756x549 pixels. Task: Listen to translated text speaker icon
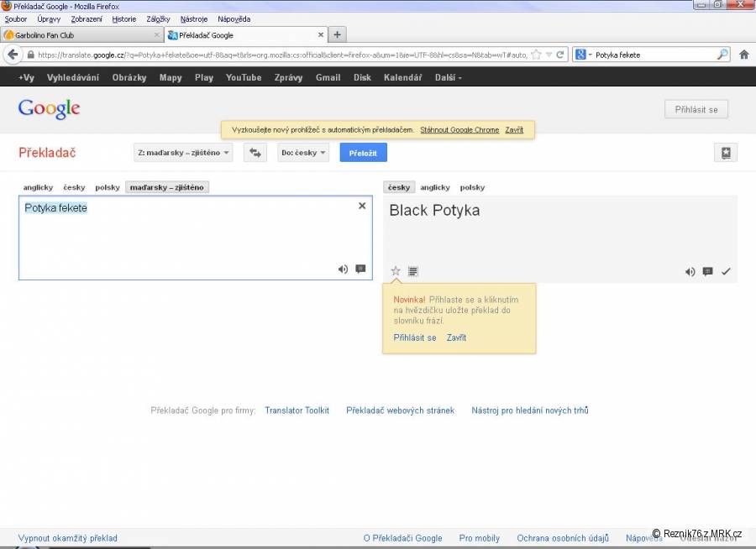point(690,272)
